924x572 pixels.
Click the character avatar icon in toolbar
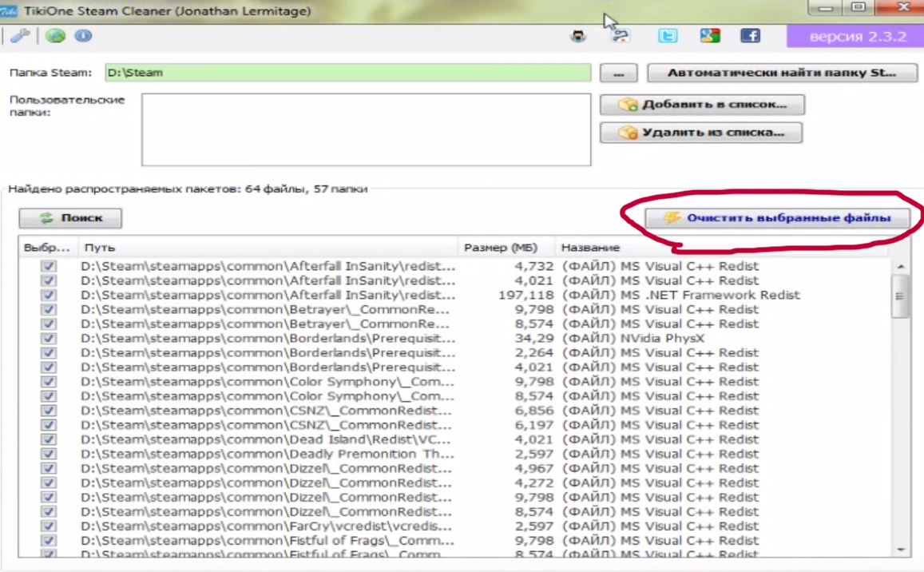coord(578,36)
